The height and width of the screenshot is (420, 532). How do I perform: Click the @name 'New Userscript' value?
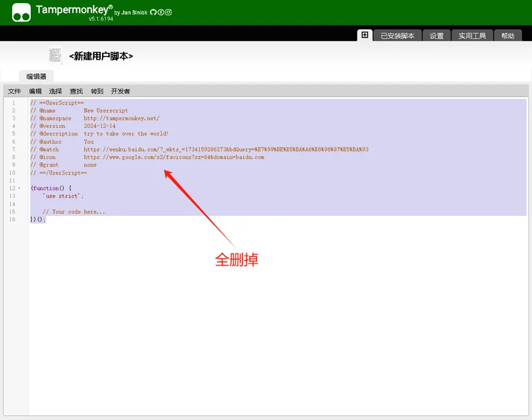(106, 111)
